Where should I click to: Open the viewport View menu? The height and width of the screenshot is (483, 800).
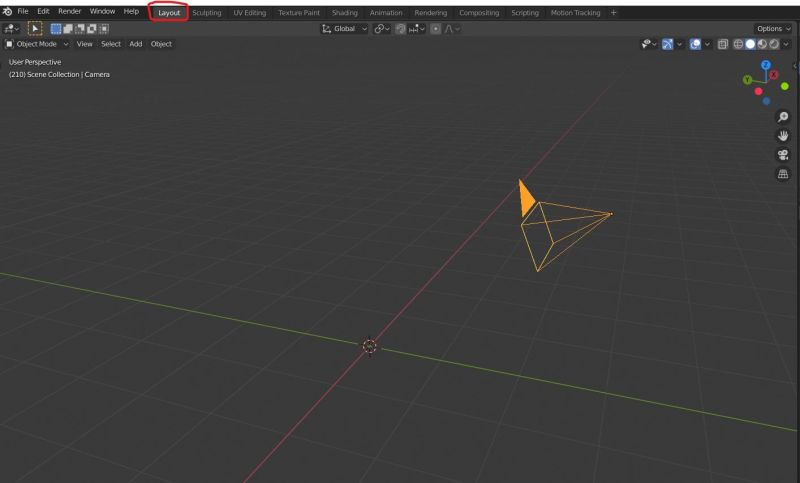[85, 44]
